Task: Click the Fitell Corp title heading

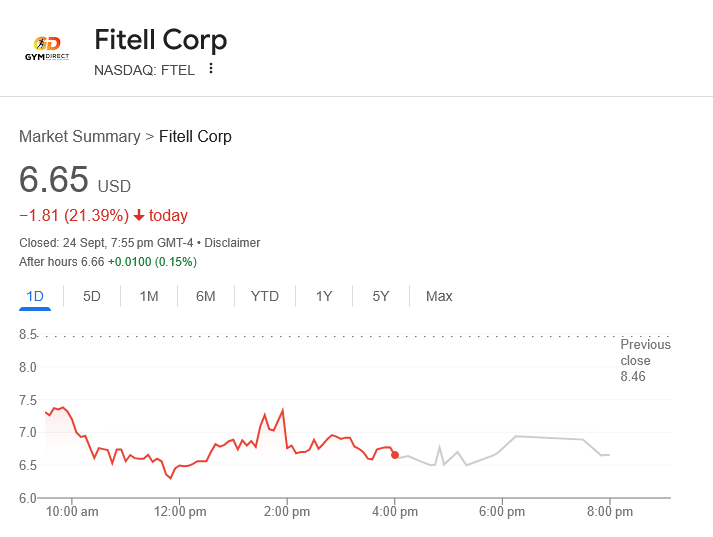Action: tap(161, 40)
